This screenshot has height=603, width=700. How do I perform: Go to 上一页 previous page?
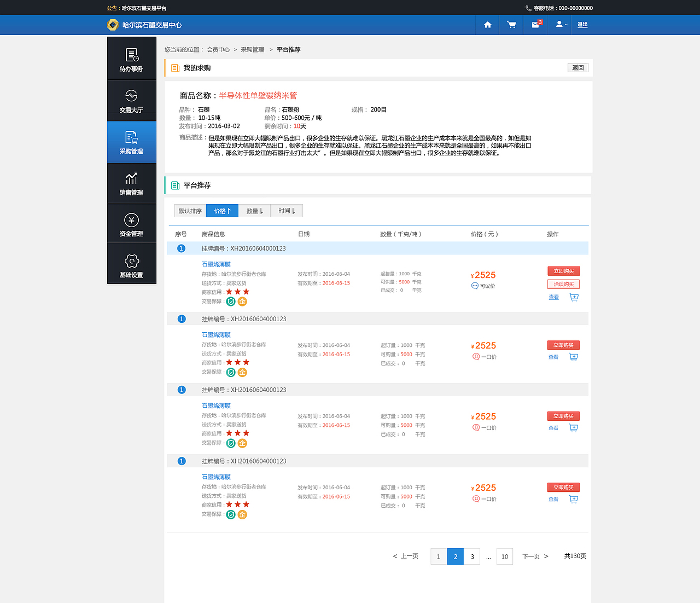pyautogui.click(x=405, y=556)
